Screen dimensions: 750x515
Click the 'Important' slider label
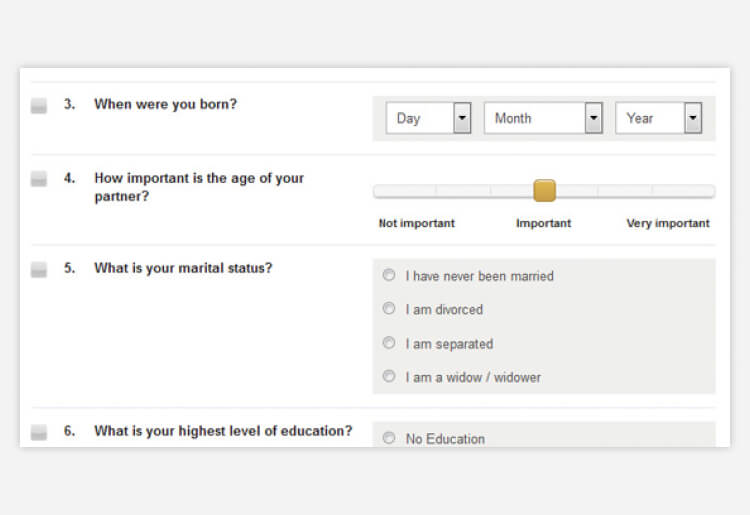[x=543, y=223]
